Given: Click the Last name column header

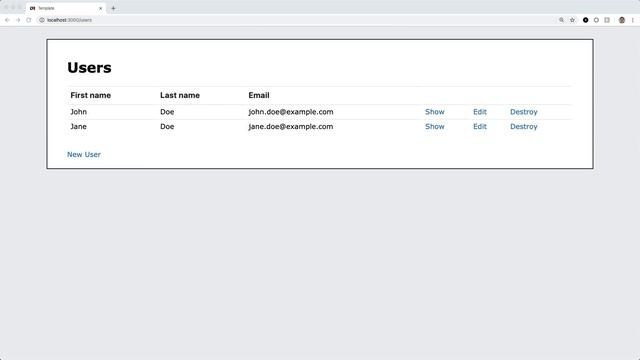Looking at the screenshot, I should [x=180, y=95].
